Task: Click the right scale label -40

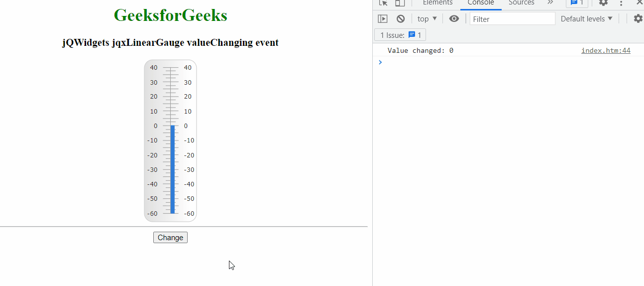Action: click(x=189, y=184)
